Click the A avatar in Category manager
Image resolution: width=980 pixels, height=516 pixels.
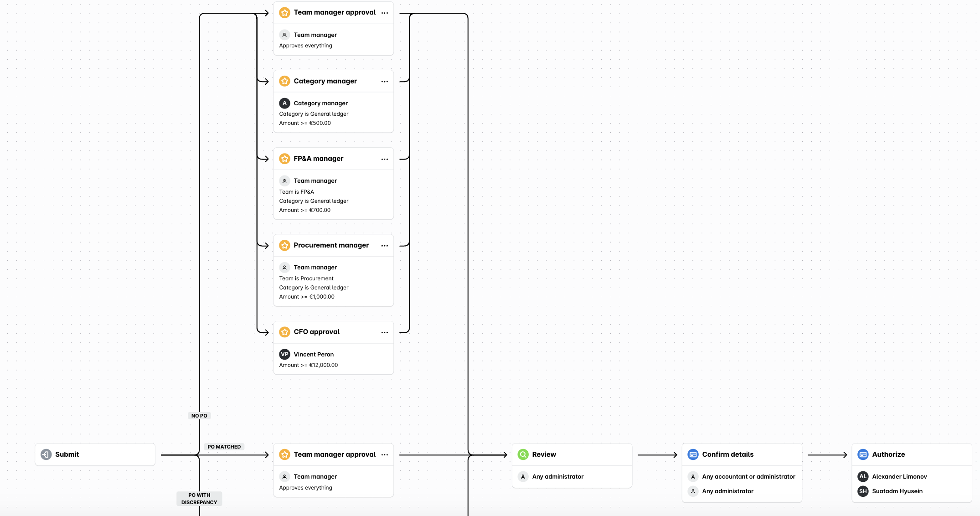pyautogui.click(x=284, y=103)
